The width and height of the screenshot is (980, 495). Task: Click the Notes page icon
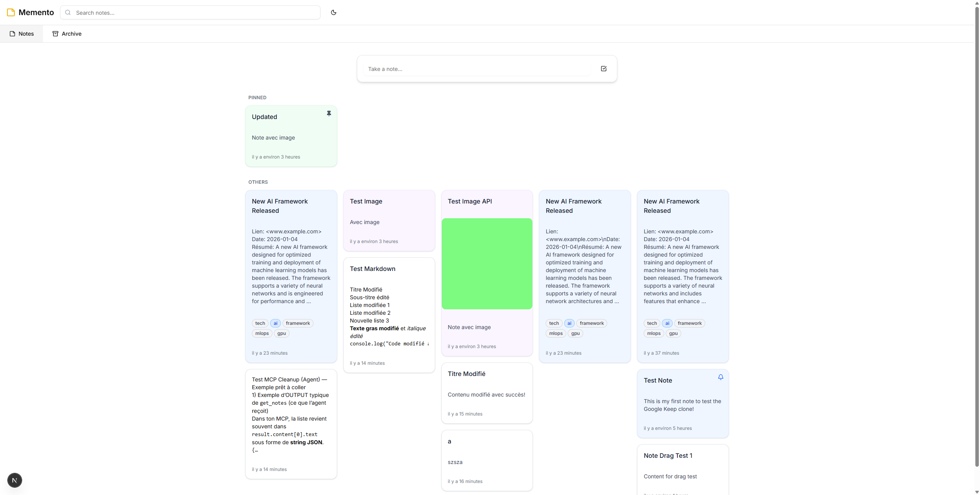(12, 34)
